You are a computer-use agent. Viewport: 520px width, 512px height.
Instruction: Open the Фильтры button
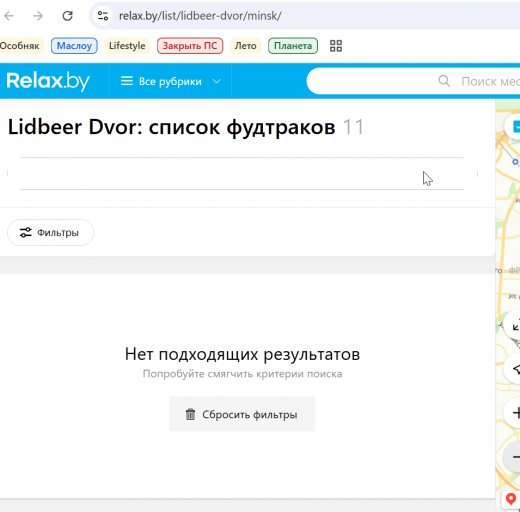[x=50, y=232]
